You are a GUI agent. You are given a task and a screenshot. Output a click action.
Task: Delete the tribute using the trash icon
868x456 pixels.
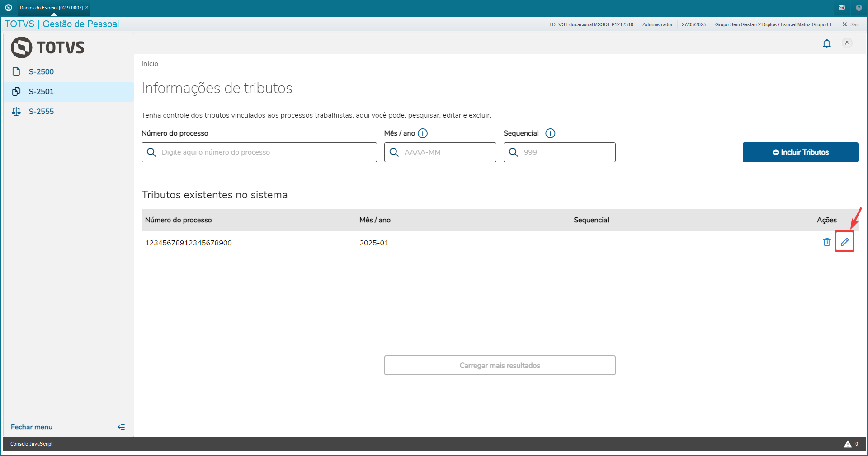(826, 242)
